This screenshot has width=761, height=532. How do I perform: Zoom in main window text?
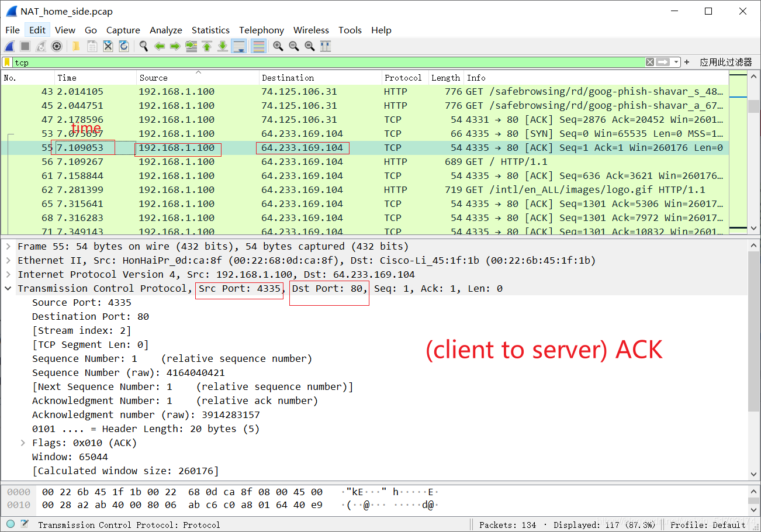pos(278,46)
